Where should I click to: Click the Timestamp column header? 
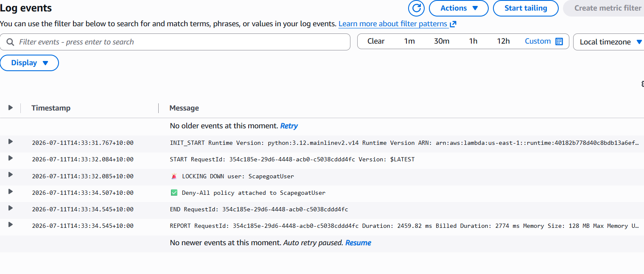[x=51, y=108]
